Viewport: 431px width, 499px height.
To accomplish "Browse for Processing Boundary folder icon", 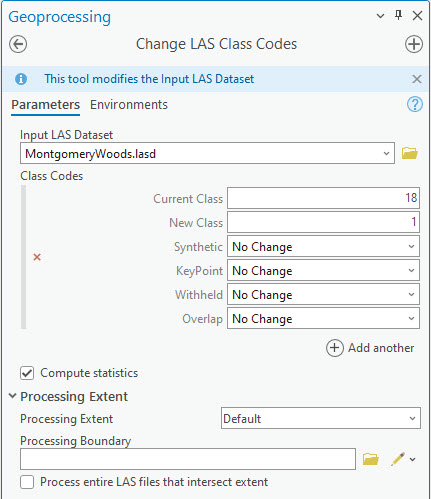I will (x=371, y=459).
